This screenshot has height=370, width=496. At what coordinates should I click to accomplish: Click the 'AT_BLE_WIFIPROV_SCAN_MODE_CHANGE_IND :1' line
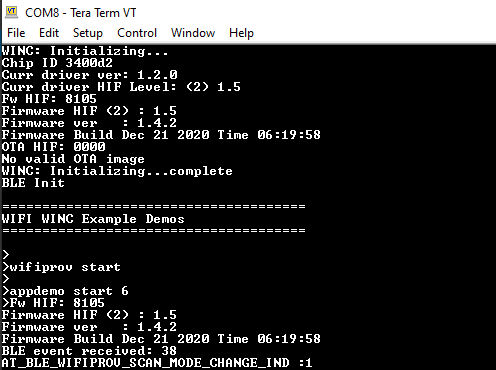(x=157, y=363)
